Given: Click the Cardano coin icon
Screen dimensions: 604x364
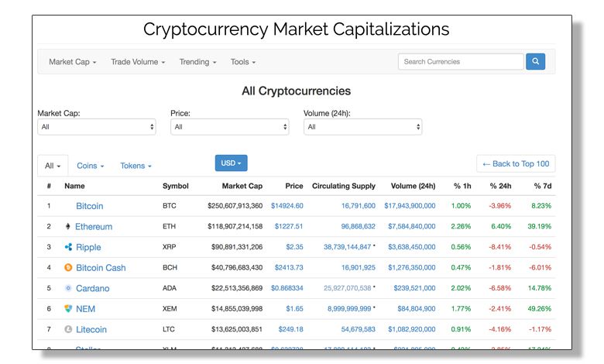Looking at the screenshot, I should pyautogui.click(x=68, y=288).
